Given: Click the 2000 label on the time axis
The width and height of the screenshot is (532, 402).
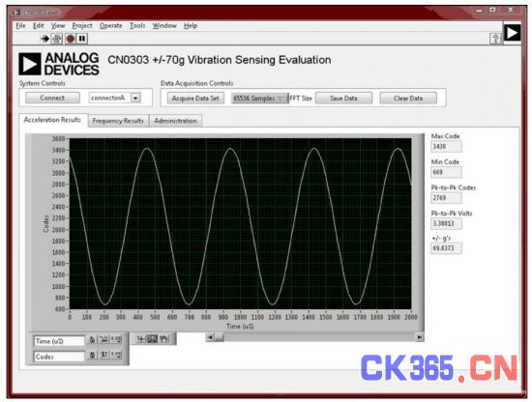Looking at the screenshot, I should [x=411, y=317].
